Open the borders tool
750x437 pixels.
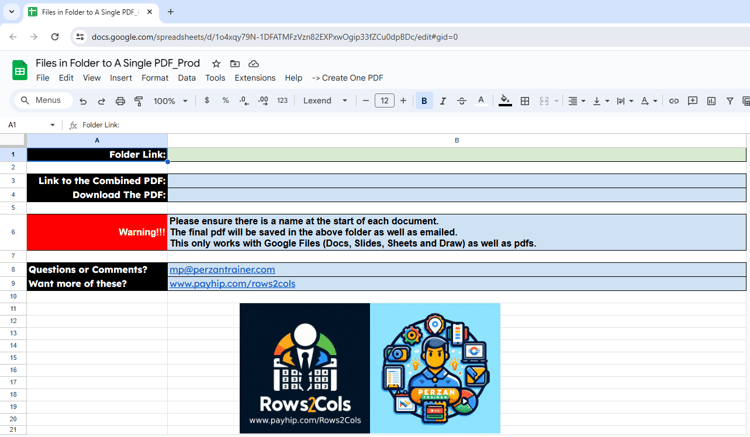[x=525, y=101]
